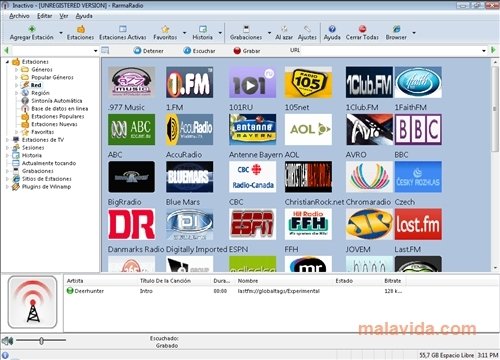Click the Detener button

coord(148,51)
